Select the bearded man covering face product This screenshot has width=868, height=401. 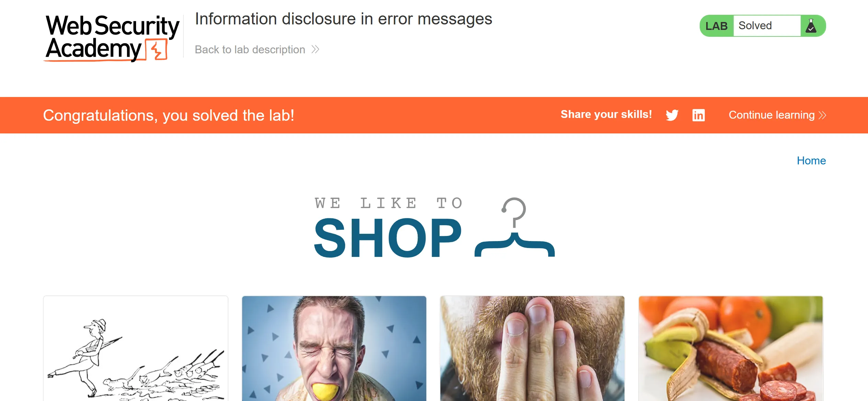532,348
